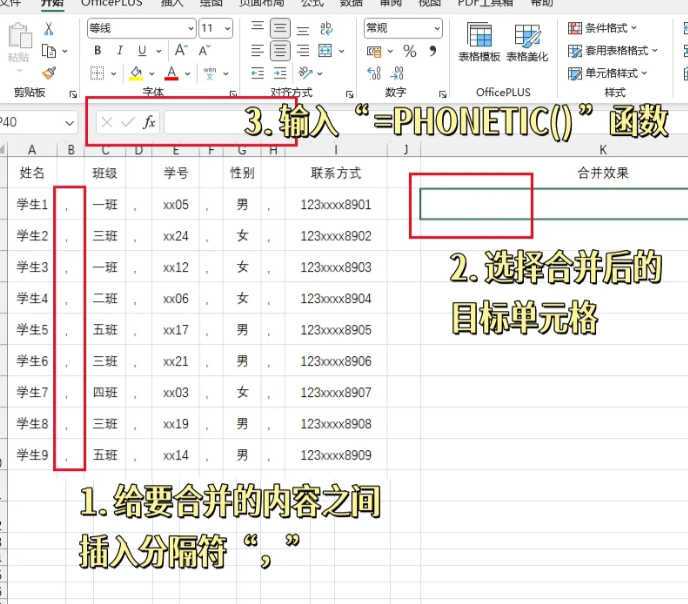This screenshot has width=688, height=604.
Task: Toggle Top Align for cells
Action: coord(257,28)
